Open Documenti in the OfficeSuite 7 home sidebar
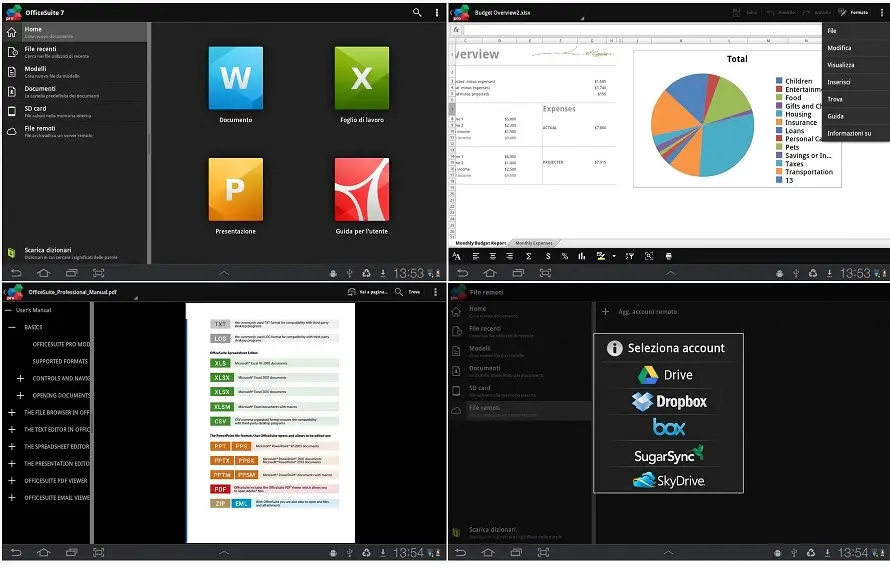890x568 pixels. pyautogui.click(x=75, y=91)
